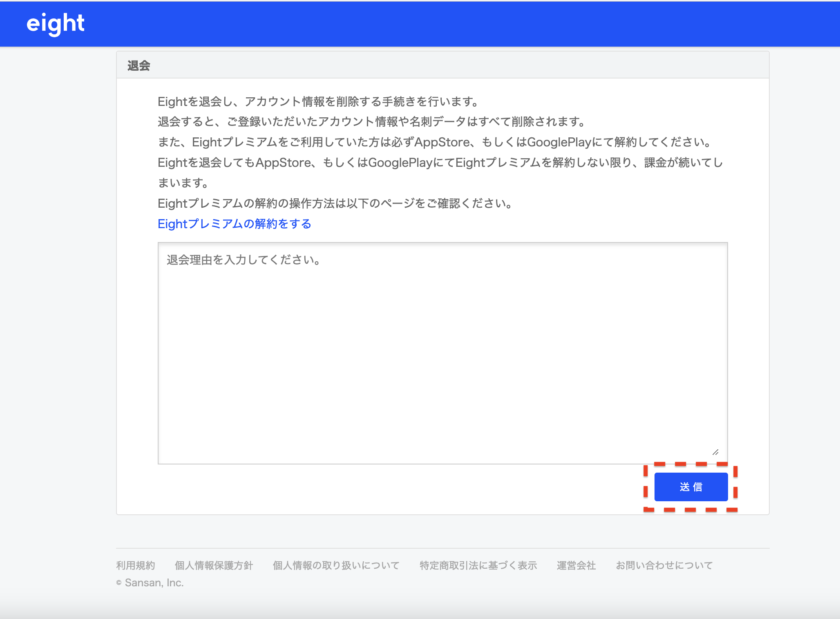
Task: View the 運営会社 company information link
Action: tap(575, 565)
